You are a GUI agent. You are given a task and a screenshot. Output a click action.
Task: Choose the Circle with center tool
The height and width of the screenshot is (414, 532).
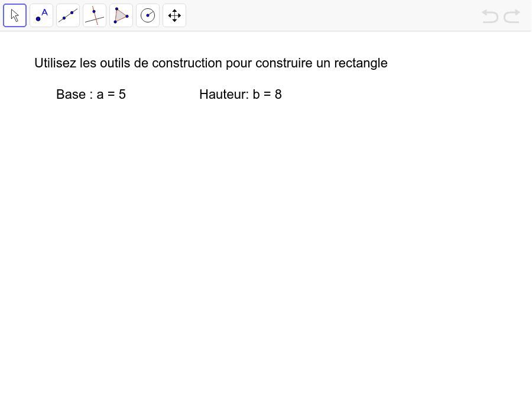tap(148, 15)
